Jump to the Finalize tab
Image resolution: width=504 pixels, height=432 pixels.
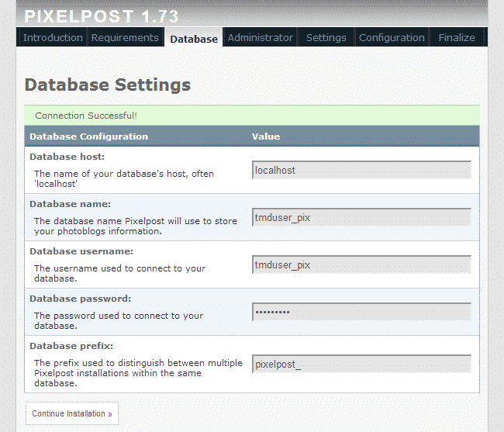click(457, 37)
